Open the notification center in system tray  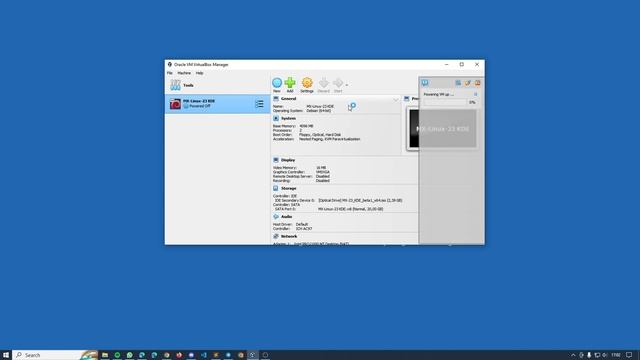629,355
